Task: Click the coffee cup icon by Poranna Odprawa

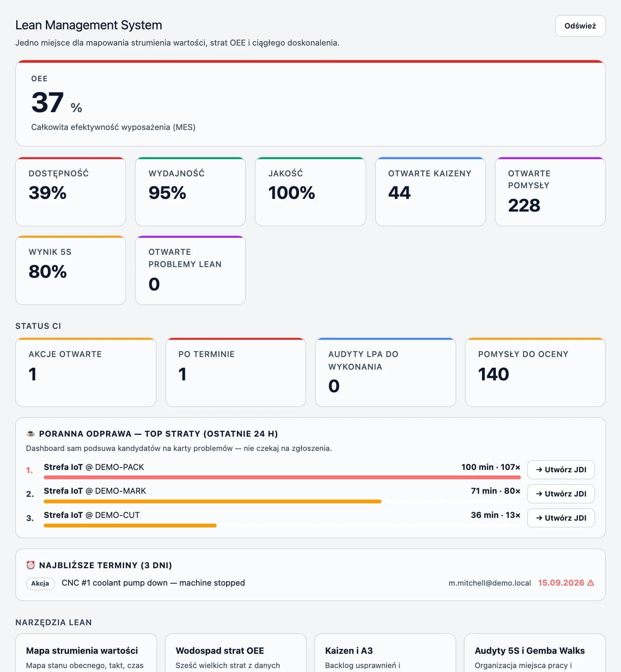Action: pos(30,433)
